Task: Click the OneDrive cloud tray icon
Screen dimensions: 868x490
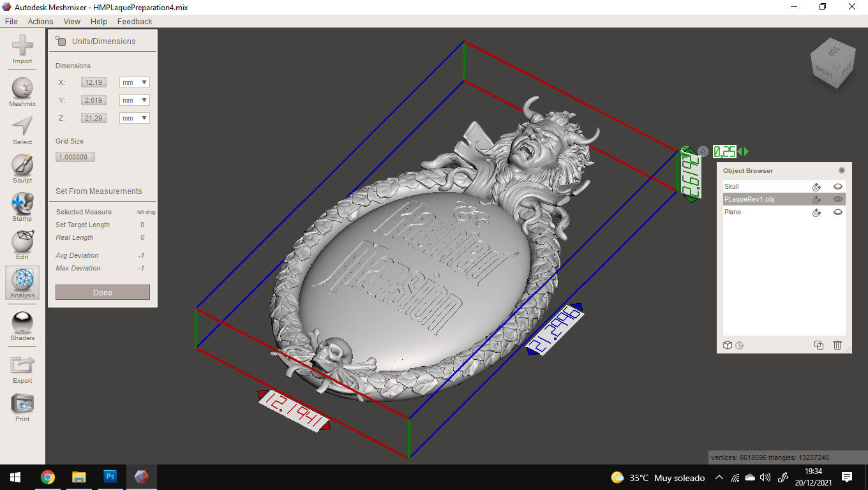Action: point(750,477)
